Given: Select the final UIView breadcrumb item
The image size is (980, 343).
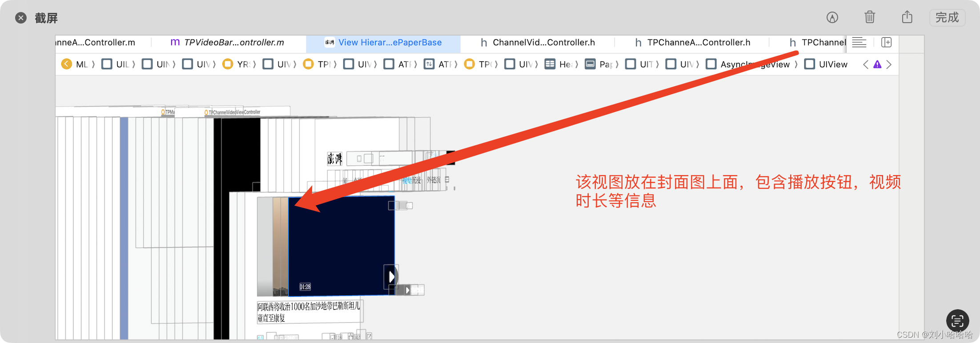Looking at the screenshot, I should [826, 64].
